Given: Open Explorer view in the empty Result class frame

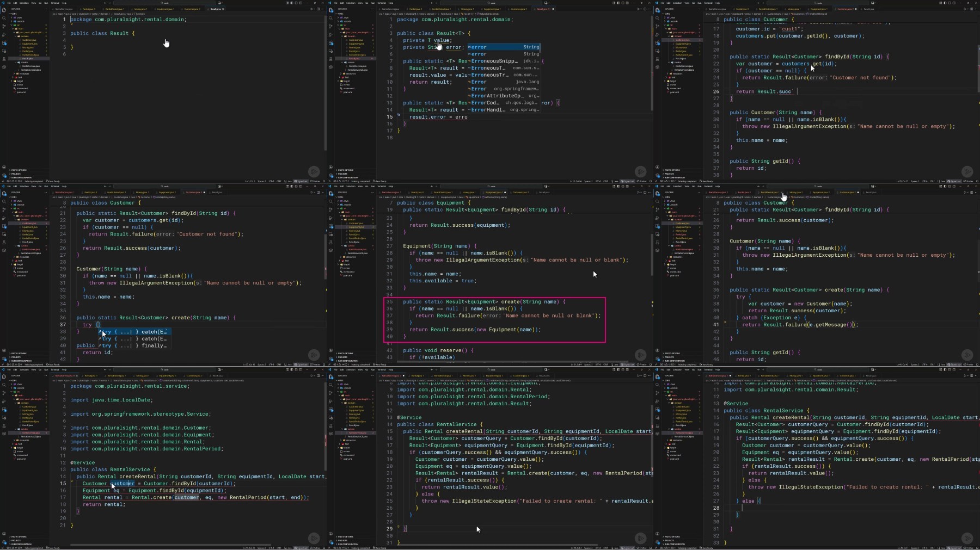Looking at the screenshot, I should point(4,10).
